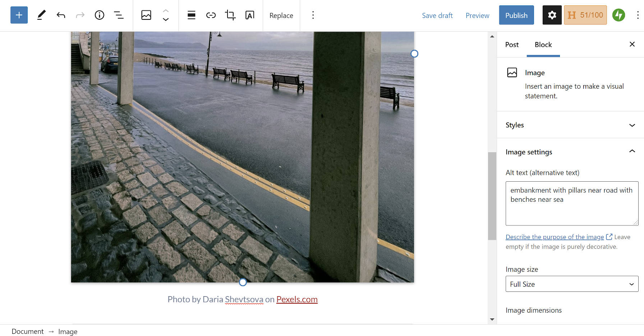This screenshot has width=644, height=336.
Task: Collapse the Image settings section
Action: pyautogui.click(x=632, y=151)
